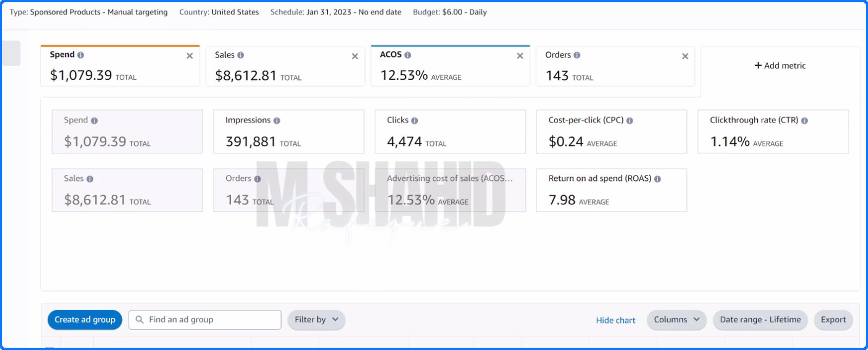Screen dimensions: 868x350
Task: Click info icon next to top Spend metric
Action: tap(80, 55)
